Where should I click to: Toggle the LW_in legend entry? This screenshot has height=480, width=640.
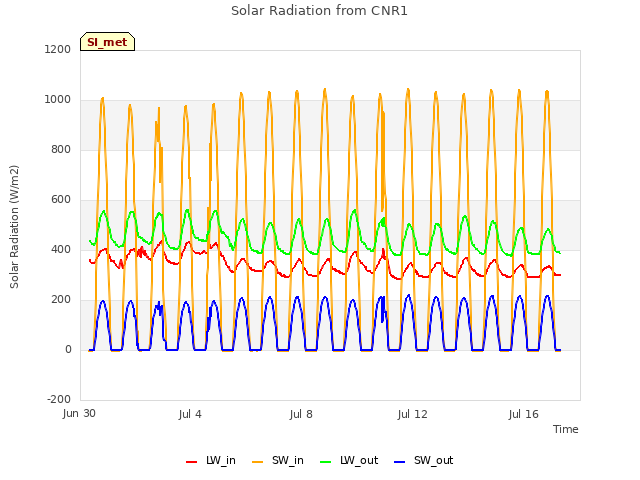(211, 460)
